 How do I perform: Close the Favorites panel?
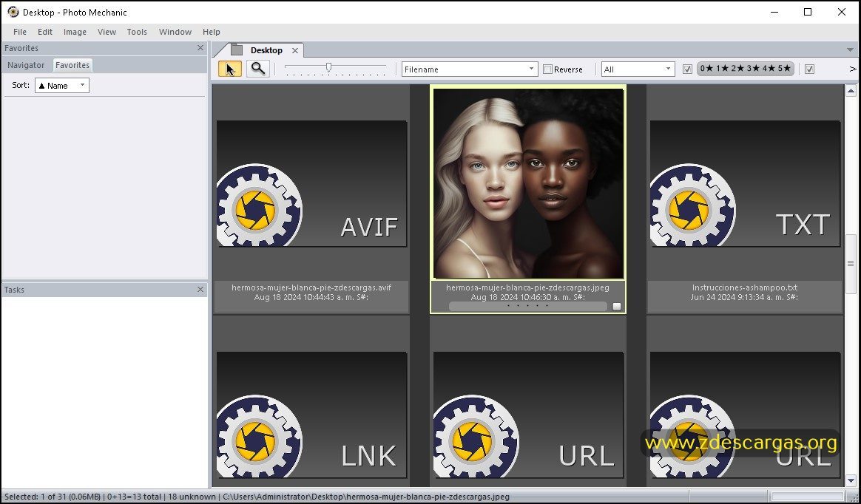pos(200,48)
